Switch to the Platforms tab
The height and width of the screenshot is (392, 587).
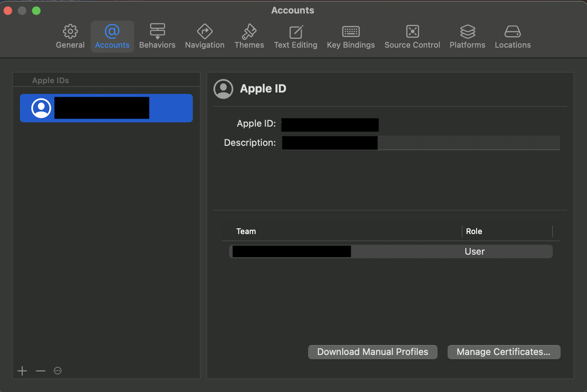click(x=467, y=37)
